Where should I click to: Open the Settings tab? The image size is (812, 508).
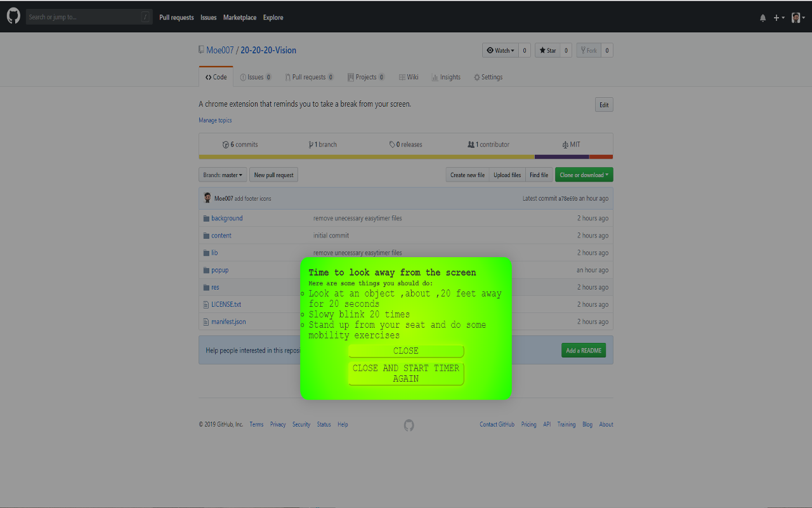(x=488, y=77)
